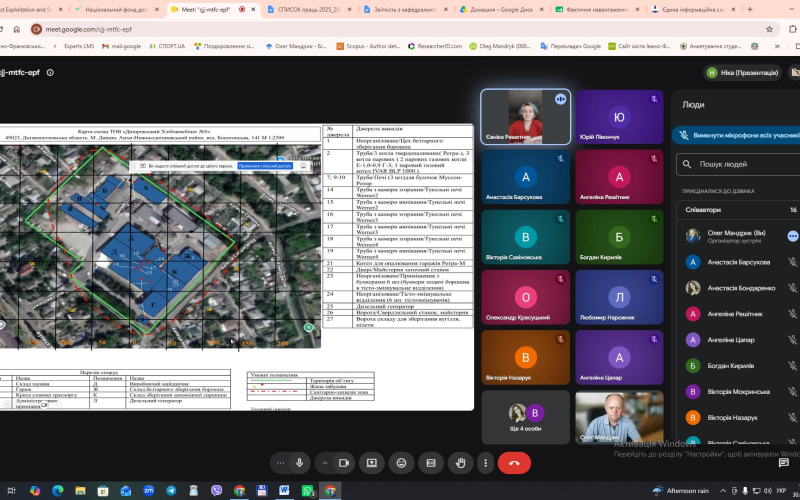Switch to Домашня – Google Диск tab
Viewport: 800px width, 500px height.
[502, 10]
